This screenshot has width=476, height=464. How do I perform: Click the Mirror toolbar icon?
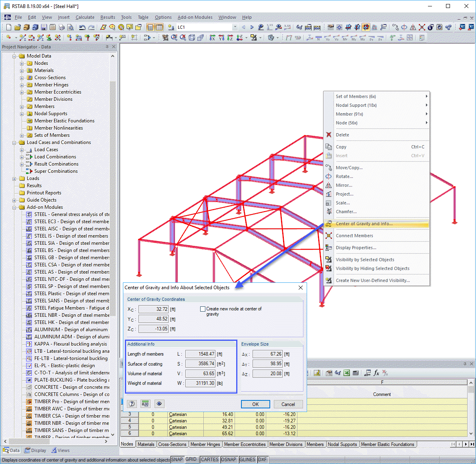[413, 27]
